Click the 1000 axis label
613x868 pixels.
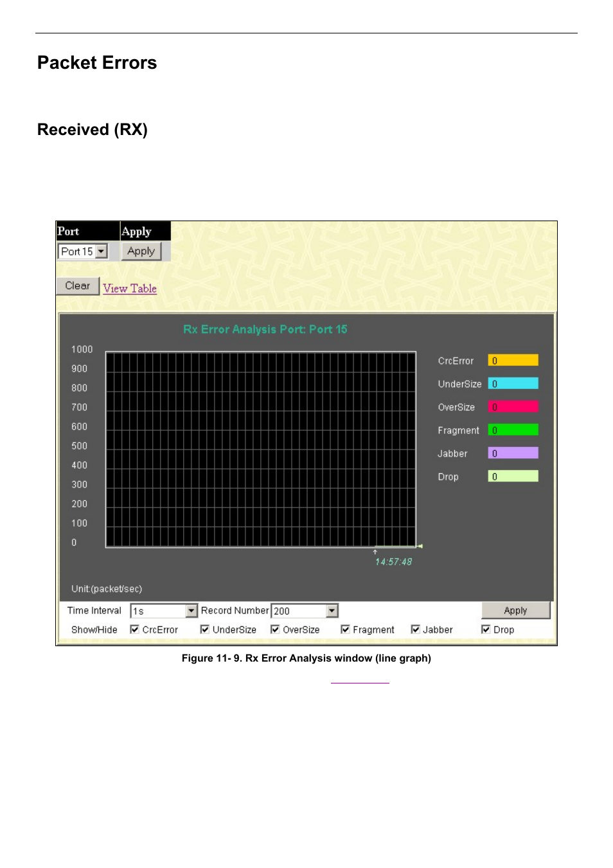click(x=82, y=349)
